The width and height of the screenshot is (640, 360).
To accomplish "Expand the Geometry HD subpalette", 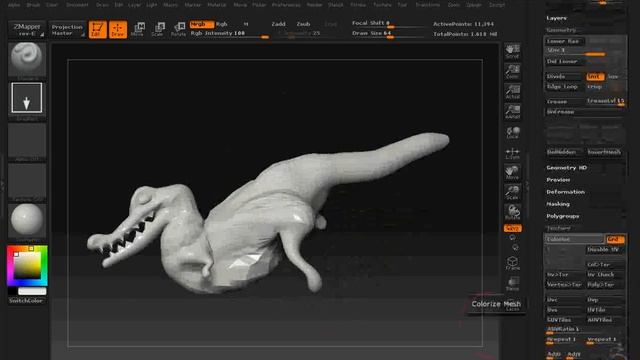I will click(x=567, y=168).
